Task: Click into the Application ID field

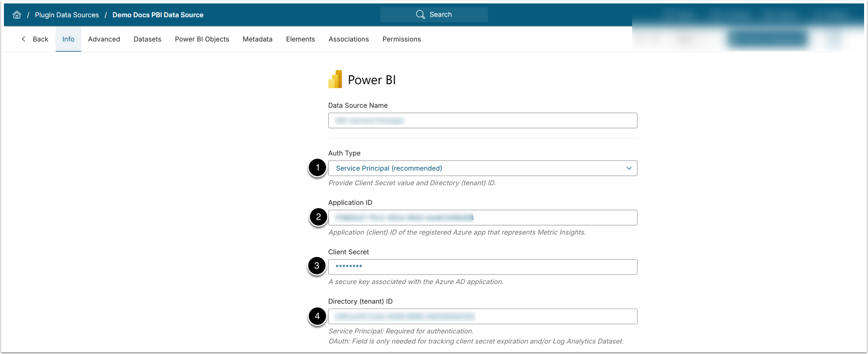Action: click(482, 218)
